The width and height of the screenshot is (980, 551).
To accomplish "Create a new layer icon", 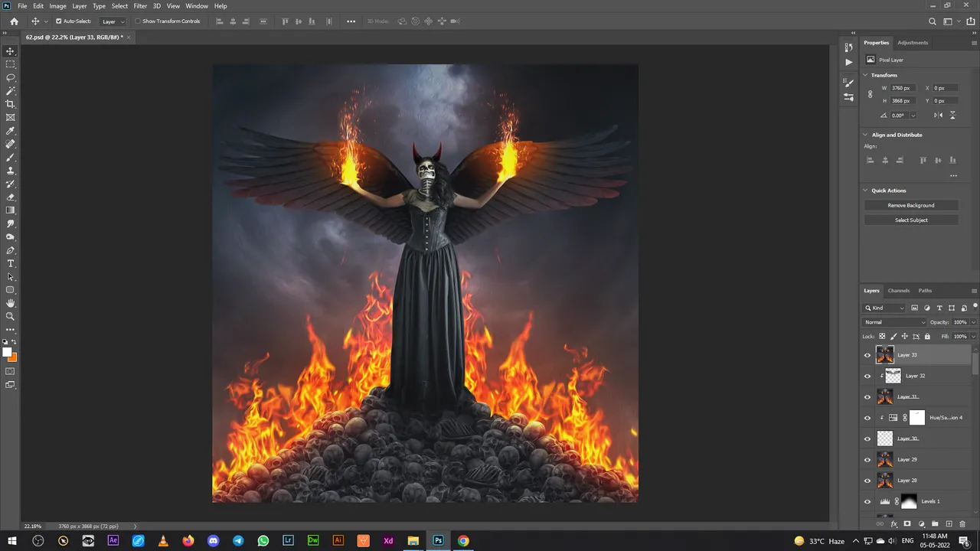I will (x=949, y=524).
